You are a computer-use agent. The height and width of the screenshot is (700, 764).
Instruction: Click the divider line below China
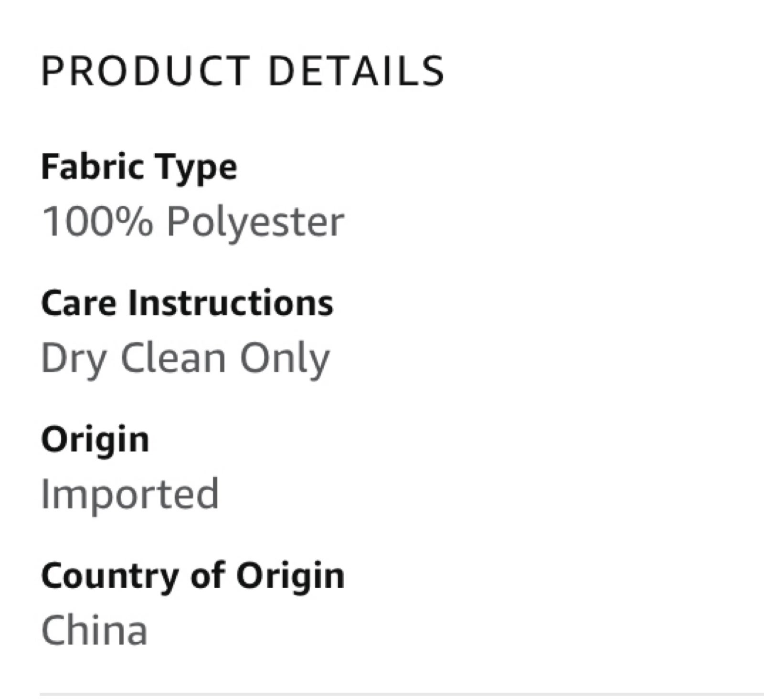pyautogui.click(x=402, y=693)
